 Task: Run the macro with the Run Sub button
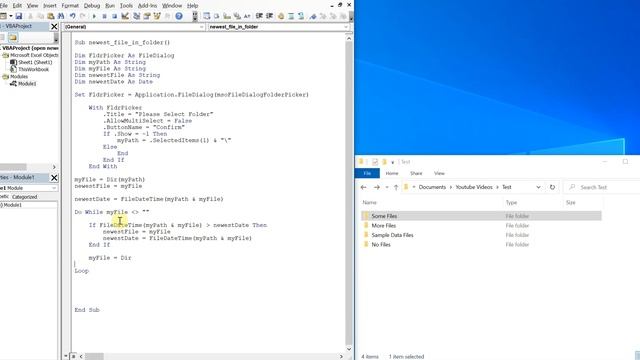click(94, 16)
